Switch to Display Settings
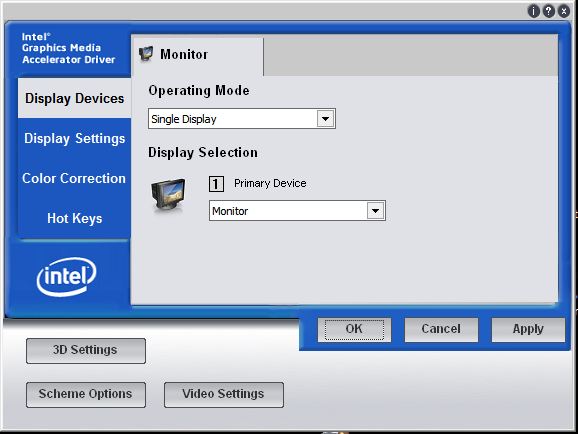Screen dimensions: 578x434 pos(74,139)
